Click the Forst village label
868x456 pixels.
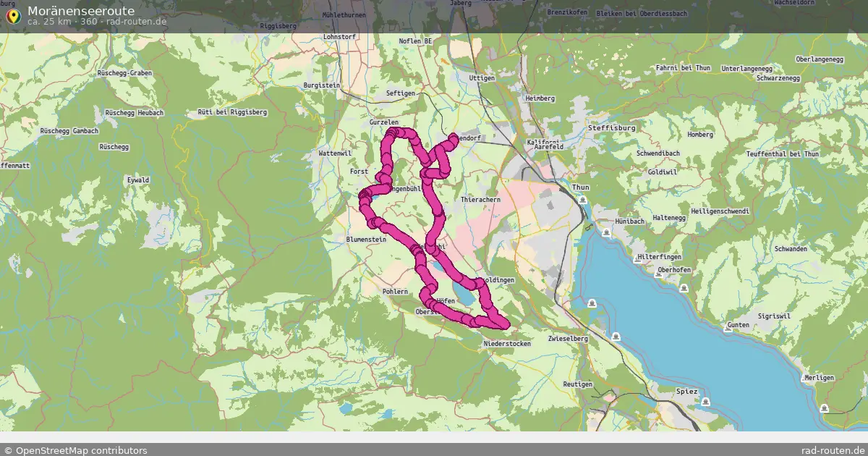point(359,172)
